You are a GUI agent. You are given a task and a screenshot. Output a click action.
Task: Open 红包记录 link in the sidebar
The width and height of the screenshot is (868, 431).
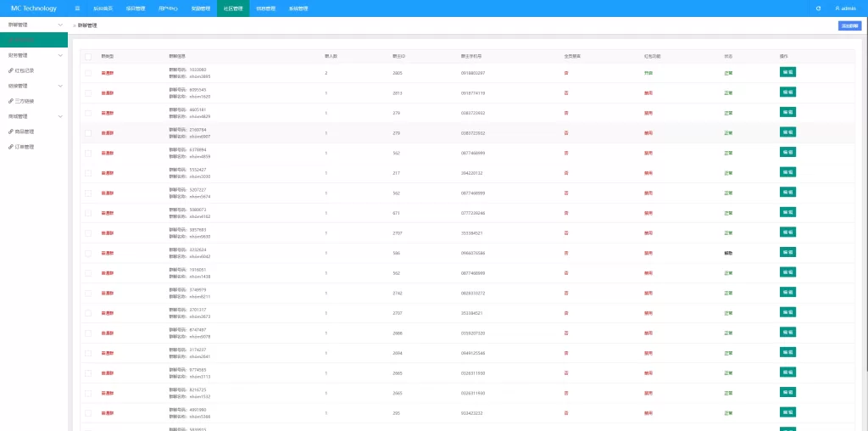[21, 70]
